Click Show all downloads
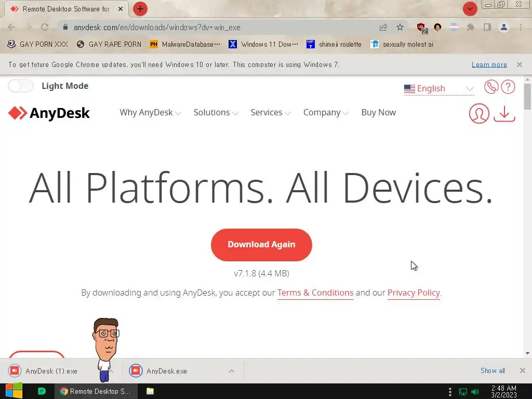 click(493, 371)
